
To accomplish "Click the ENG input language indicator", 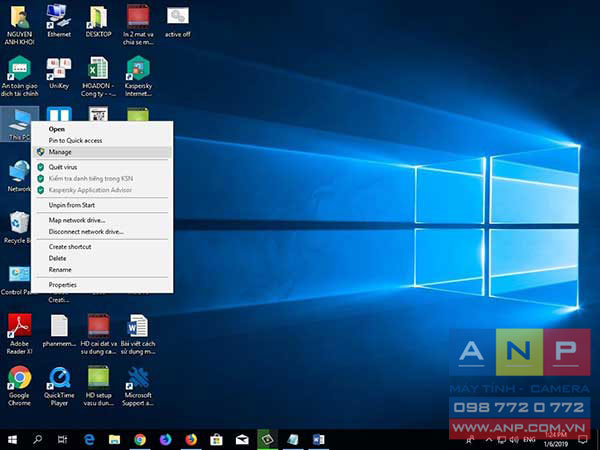I will tap(529, 440).
